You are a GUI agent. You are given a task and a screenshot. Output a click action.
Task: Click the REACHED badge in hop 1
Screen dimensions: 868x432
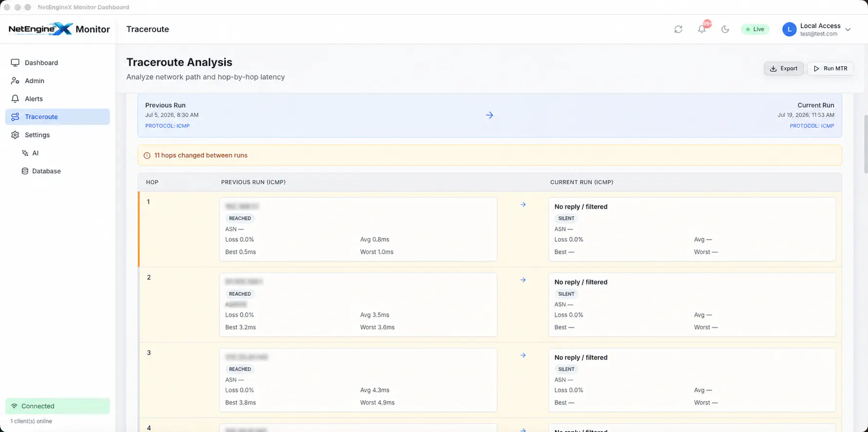(240, 218)
